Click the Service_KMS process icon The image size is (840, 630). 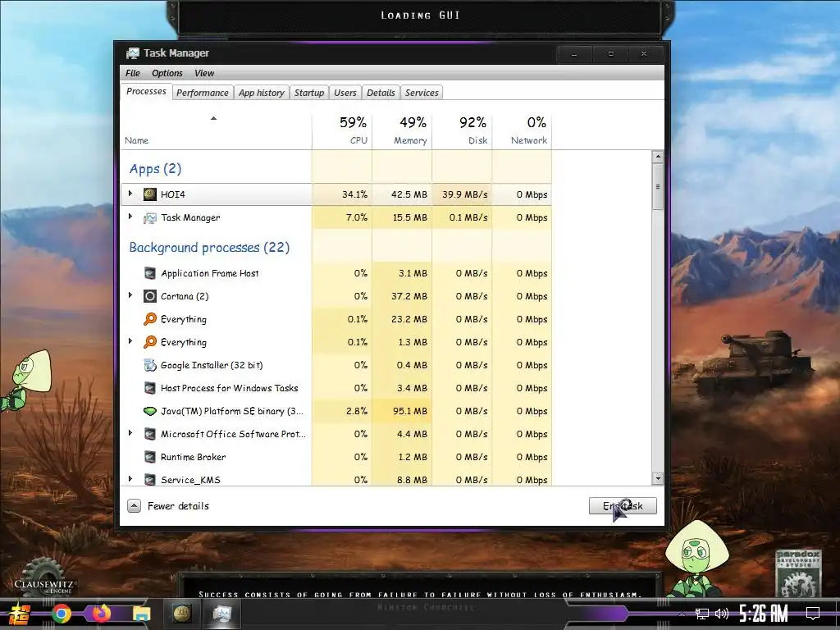point(150,480)
